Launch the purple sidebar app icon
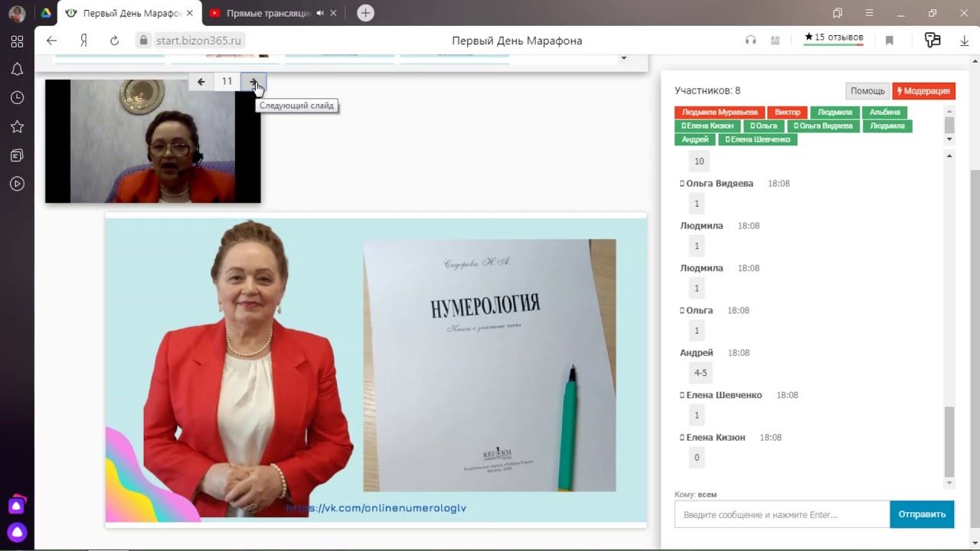 (17, 506)
